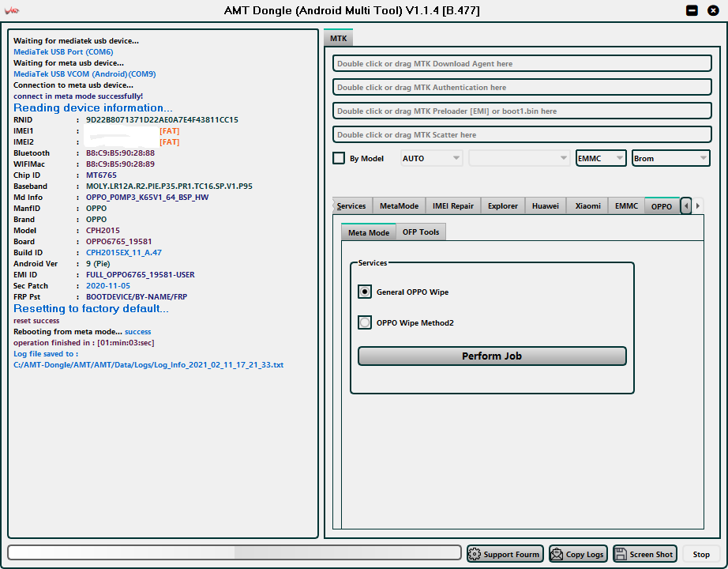Click the gear icon on Support Fourm

click(x=475, y=554)
